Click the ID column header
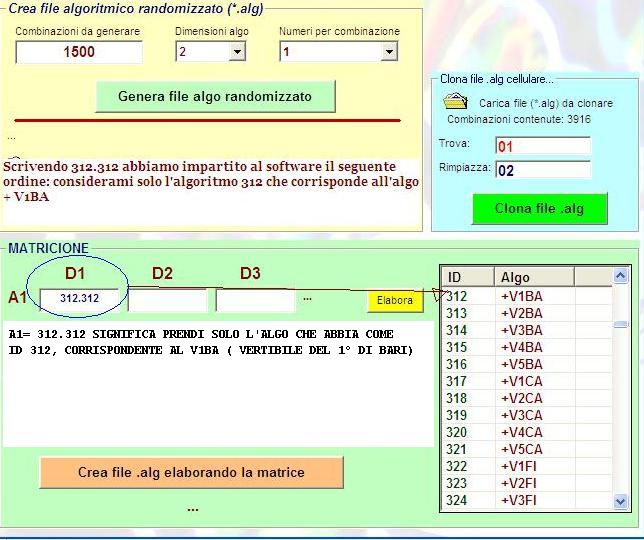 pos(468,277)
